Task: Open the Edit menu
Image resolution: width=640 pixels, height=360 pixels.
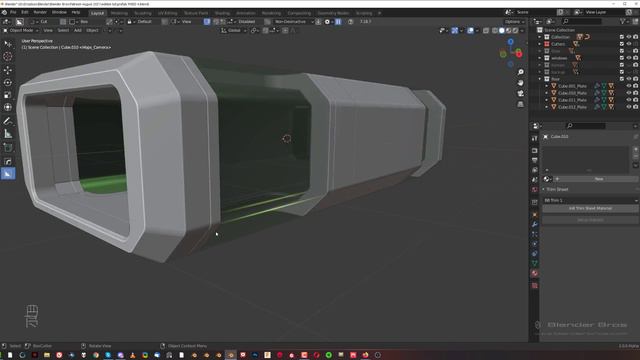Action: 24,12
